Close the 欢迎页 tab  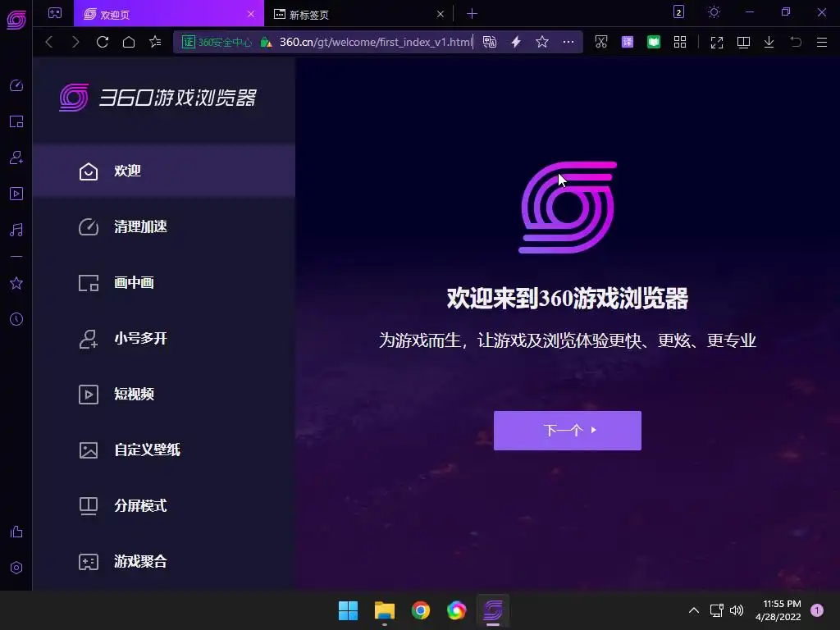click(251, 14)
